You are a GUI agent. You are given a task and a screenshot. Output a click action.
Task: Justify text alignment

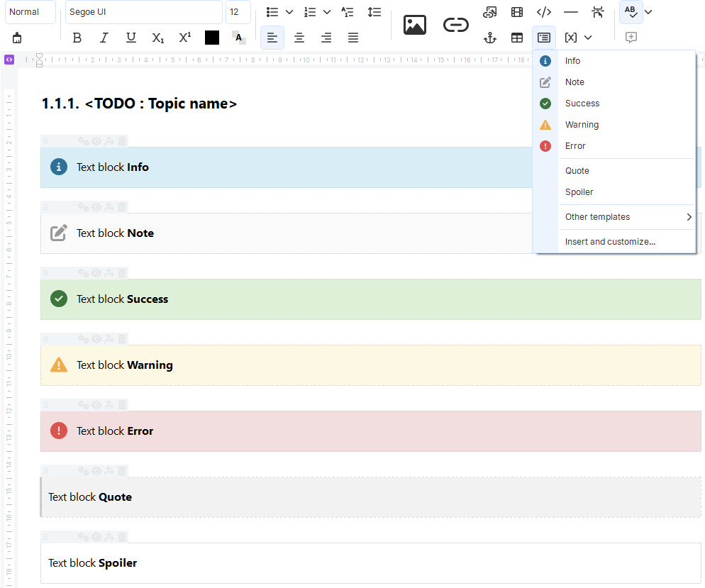pos(353,38)
